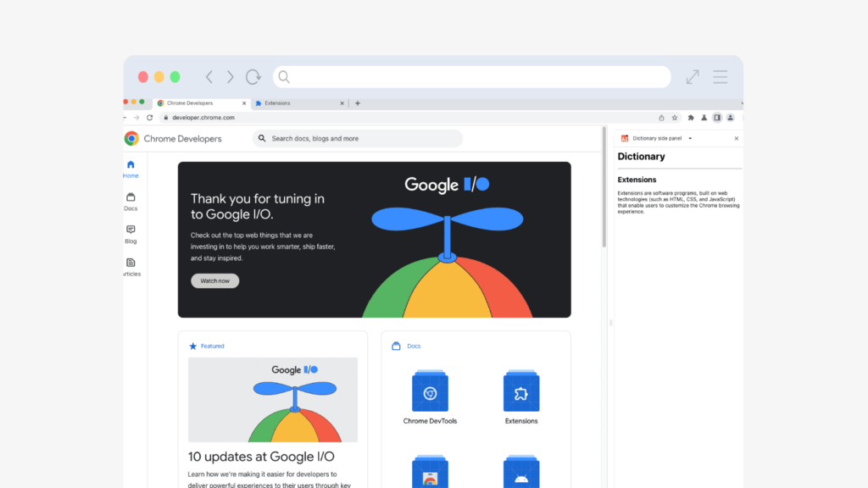Expand the Dictionary side panel dropdown
This screenshot has height=488, width=868.
point(690,138)
